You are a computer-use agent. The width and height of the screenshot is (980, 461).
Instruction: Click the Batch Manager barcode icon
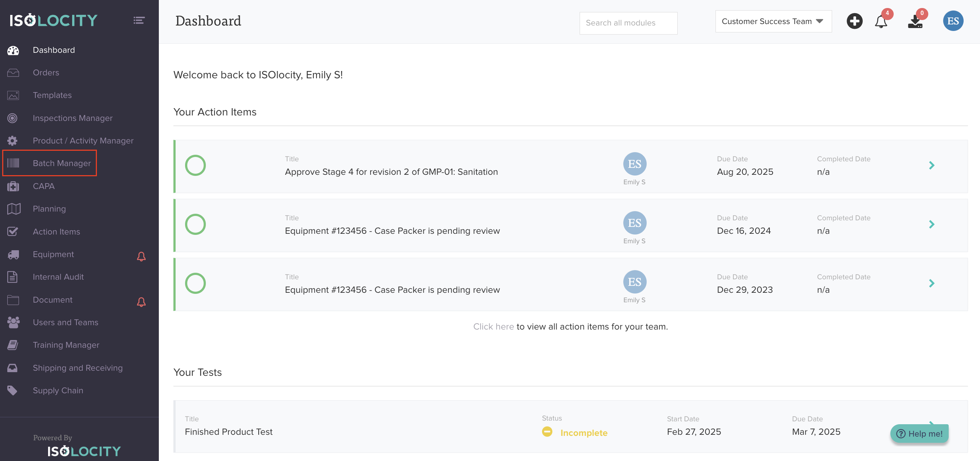pyautogui.click(x=13, y=163)
